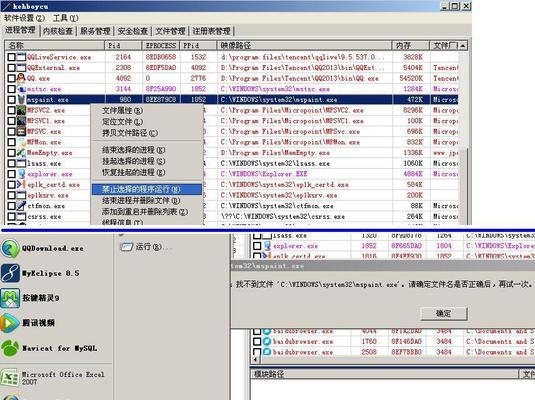Viewport: 535px width, 400px height.
Task: Click 模块路径 column header in lower pane
Action: [384, 374]
